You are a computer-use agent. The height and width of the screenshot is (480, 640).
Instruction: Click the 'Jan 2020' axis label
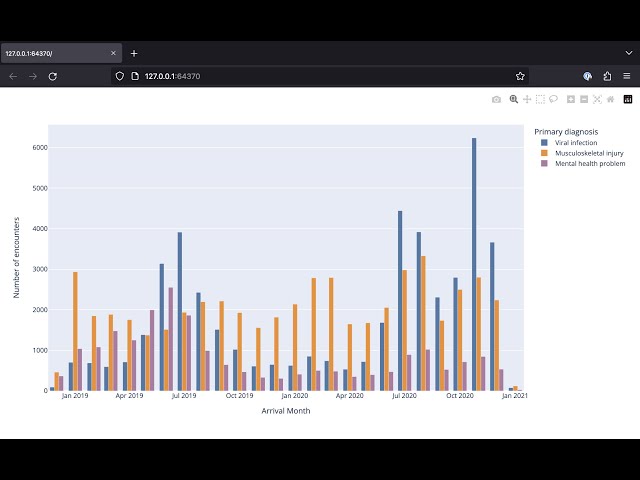pyautogui.click(x=295, y=396)
